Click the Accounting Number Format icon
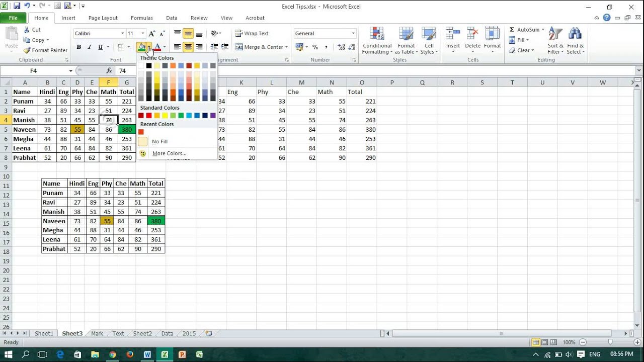This screenshot has width=644, height=362. pyautogui.click(x=299, y=47)
